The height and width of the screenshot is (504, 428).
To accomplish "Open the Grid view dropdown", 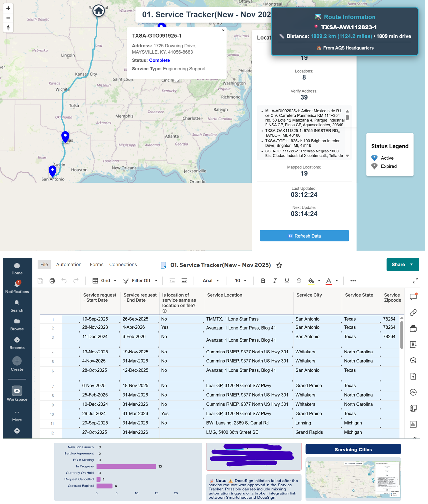I will pyautogui.click(x=104, y=281).
